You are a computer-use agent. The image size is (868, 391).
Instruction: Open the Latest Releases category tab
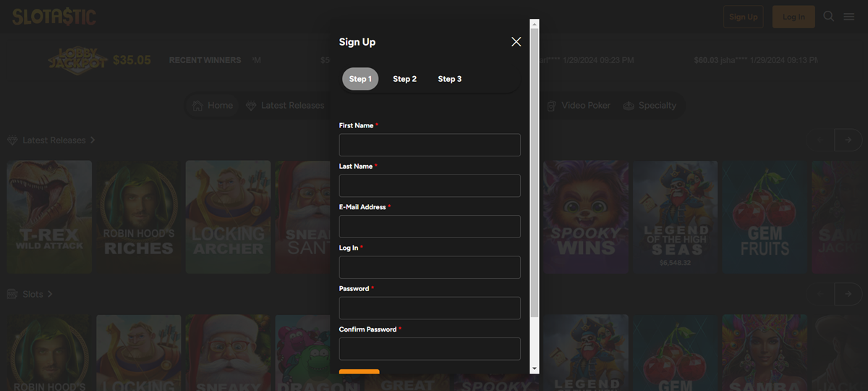click(285, 106)
